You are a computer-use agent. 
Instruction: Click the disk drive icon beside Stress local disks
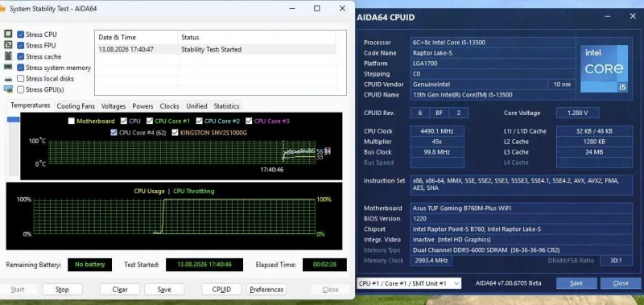8,79
